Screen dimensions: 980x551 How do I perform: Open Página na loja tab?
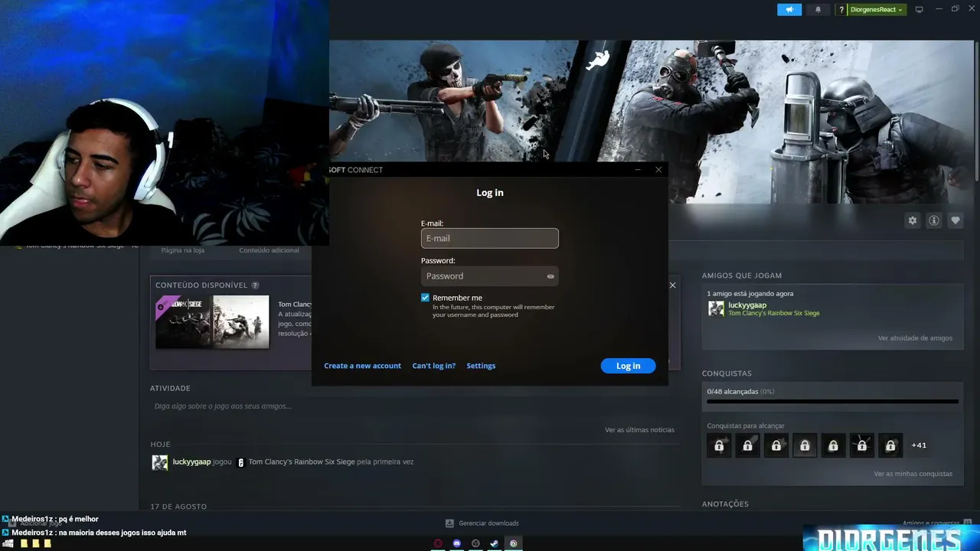click(x=183, y=250)
